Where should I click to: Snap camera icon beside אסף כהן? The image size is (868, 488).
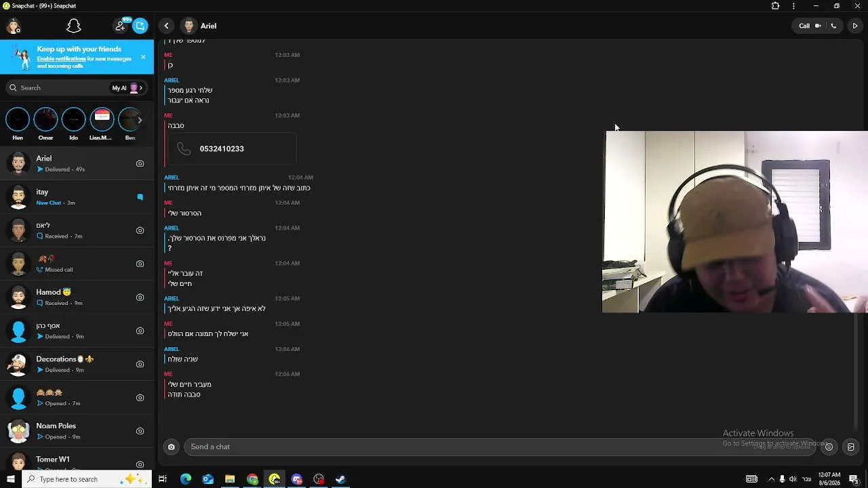(x=140, y=331)
